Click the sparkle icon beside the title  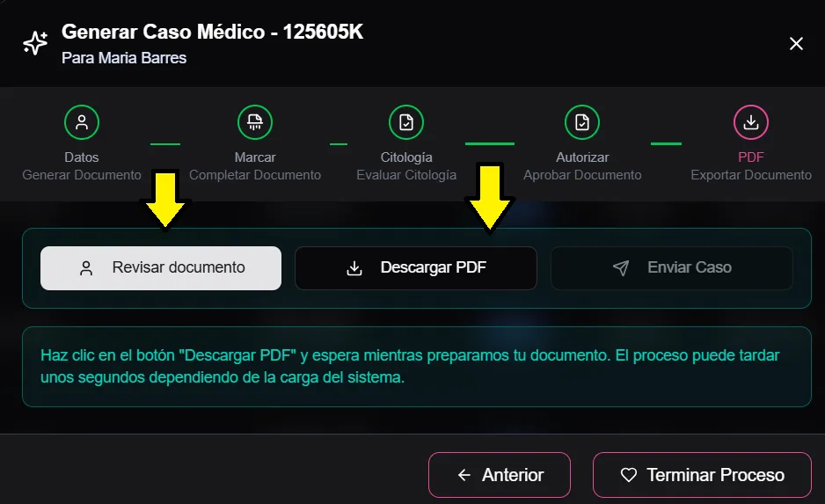pyautogui.click(x=35, y=43)
